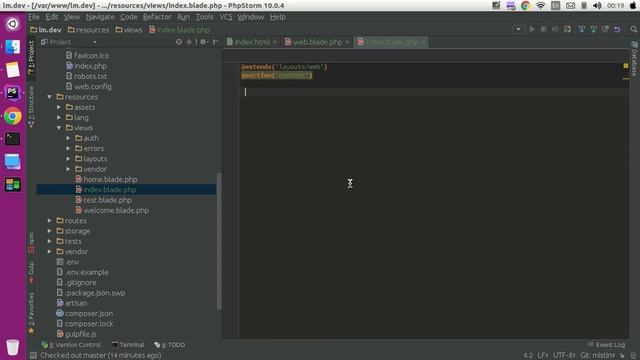Click the Collapse All icon in Project panel
The width and height of the screenshot is (640, 360).
[189, 42]
